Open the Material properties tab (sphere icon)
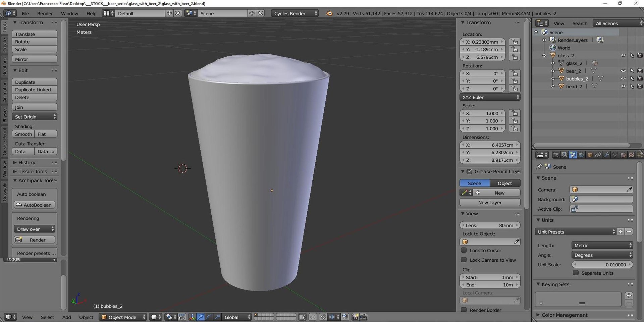The width and height of the screenshot is (644, 322). (x=623, y=155)
